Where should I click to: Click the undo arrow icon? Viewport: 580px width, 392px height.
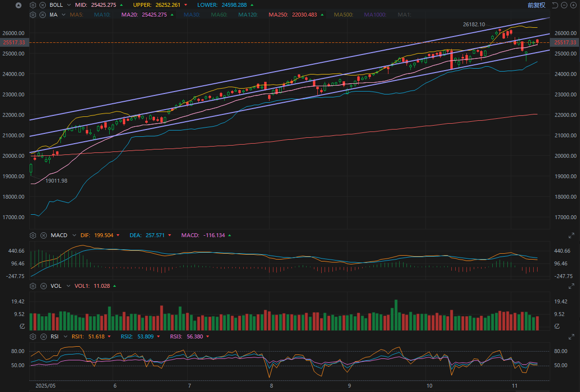[x=555, y=5]
